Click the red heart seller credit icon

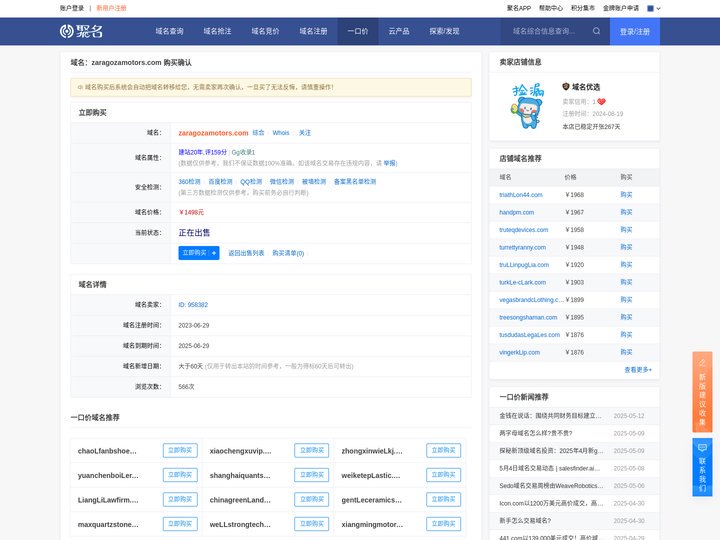[x=601, y=101]
